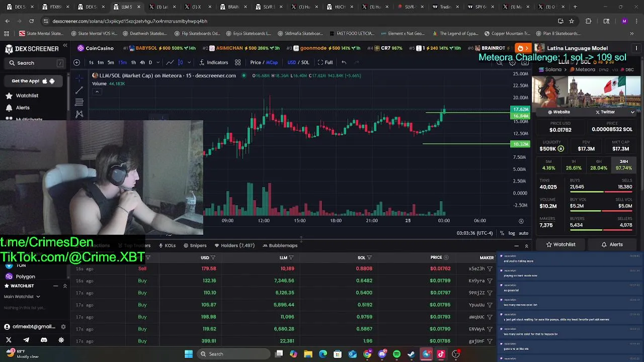Viewport: 644px width, 362px height.
Task: Toggle percentage scale on chart
Action: coord(502,233)
